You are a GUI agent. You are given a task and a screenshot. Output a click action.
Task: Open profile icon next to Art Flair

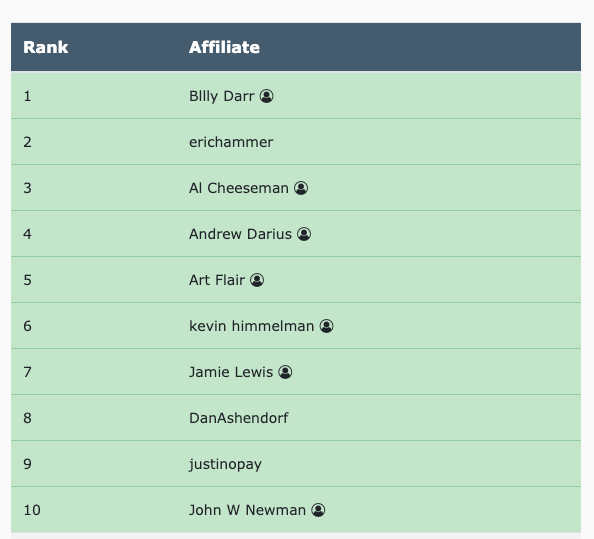click(257, 280)
